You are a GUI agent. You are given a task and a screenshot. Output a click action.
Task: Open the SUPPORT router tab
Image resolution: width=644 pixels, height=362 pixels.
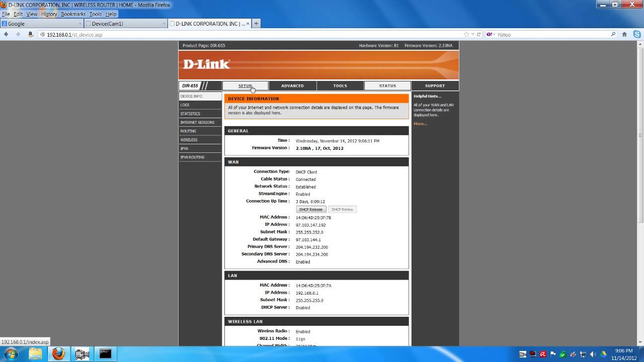(x=435, y=86)
